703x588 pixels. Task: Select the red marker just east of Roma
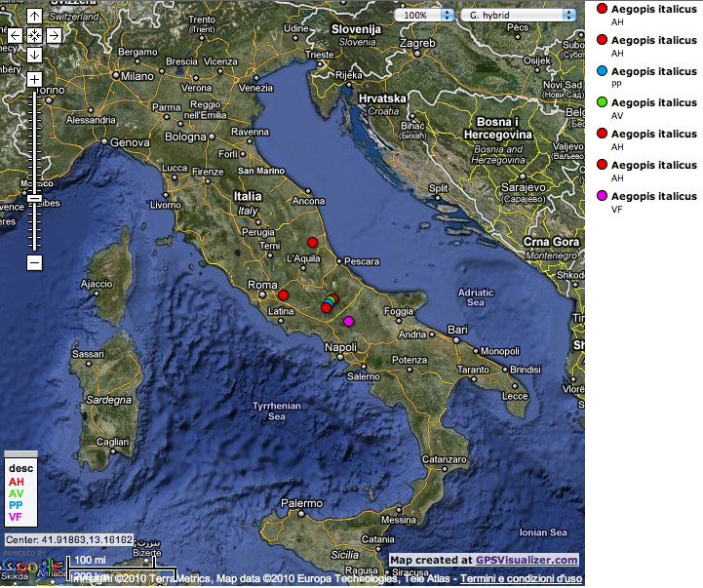tap(283, 294)
